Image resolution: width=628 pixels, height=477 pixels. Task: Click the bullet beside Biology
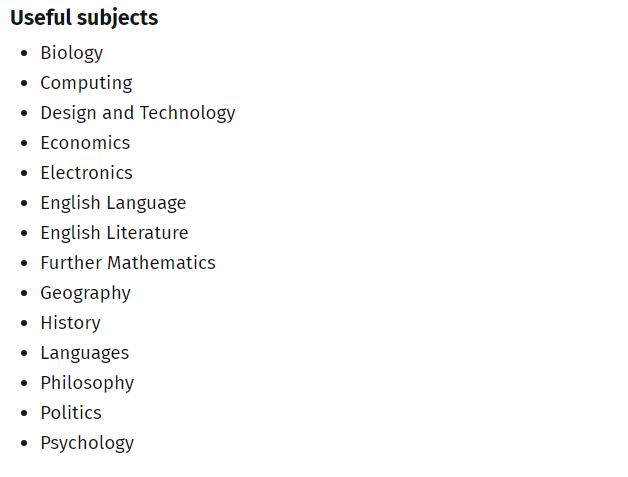[24, 53]
